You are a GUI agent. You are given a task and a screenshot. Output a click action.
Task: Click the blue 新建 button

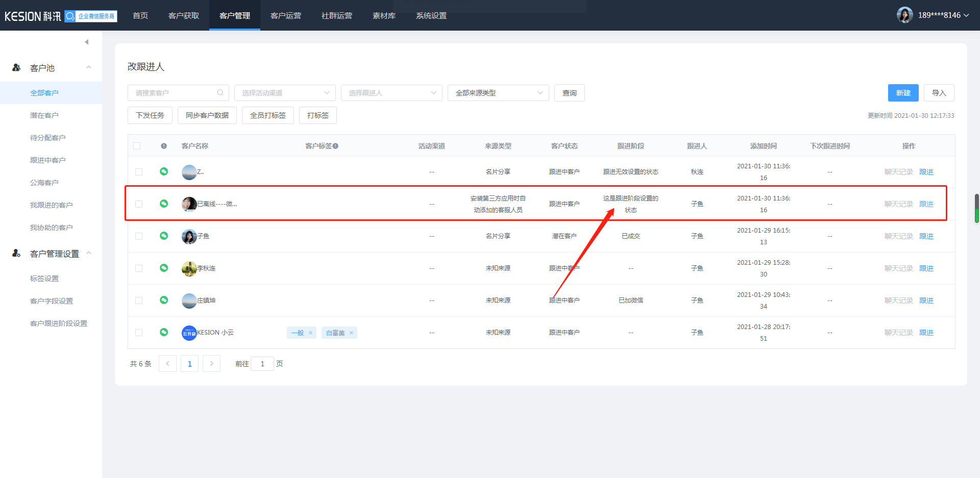pyautogui.click(x=903, y=93)
